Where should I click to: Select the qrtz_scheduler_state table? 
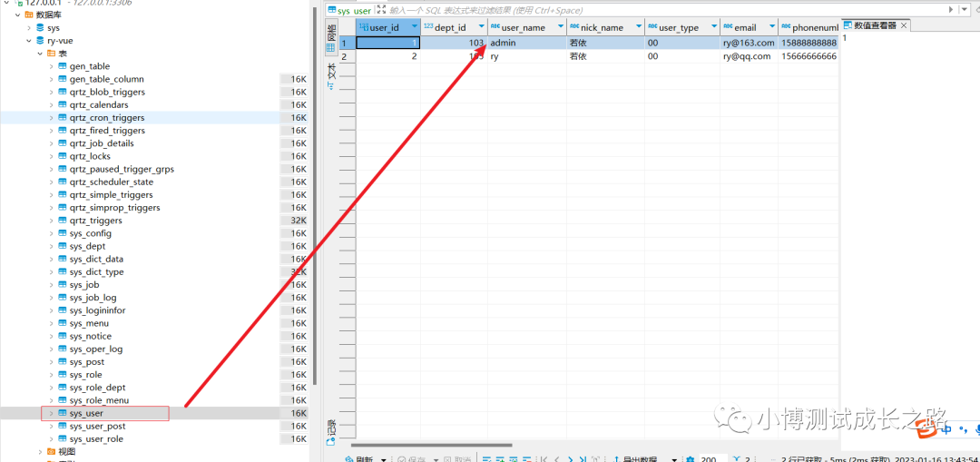pyautogui.click(x=112, y=182)
